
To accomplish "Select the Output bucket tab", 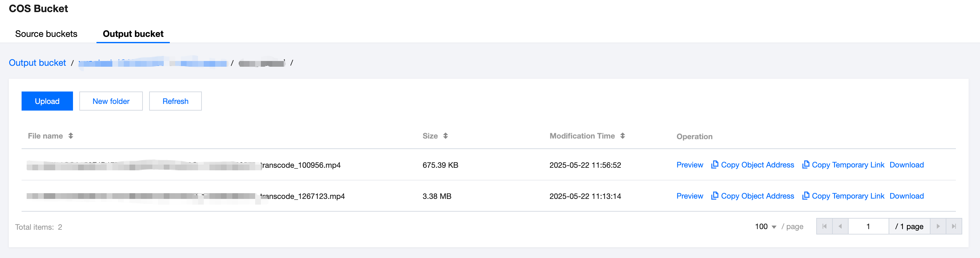I will pos(133,34).
